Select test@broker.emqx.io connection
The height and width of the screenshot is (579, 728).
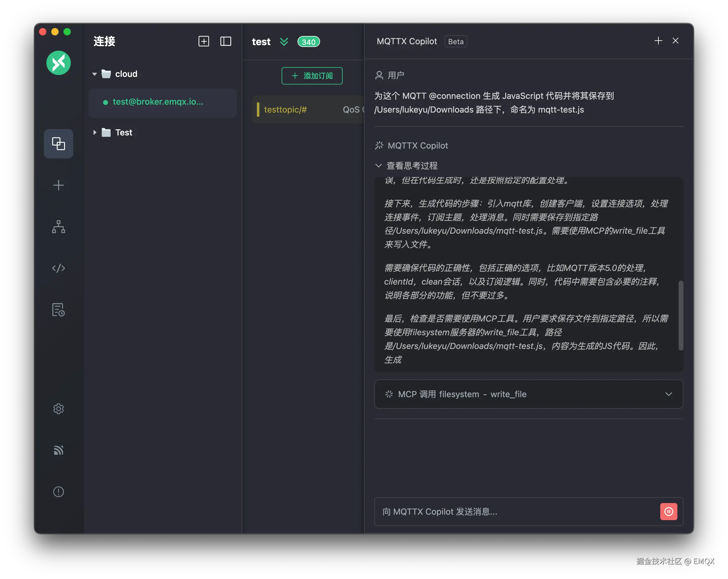click(x=158, y=102)
